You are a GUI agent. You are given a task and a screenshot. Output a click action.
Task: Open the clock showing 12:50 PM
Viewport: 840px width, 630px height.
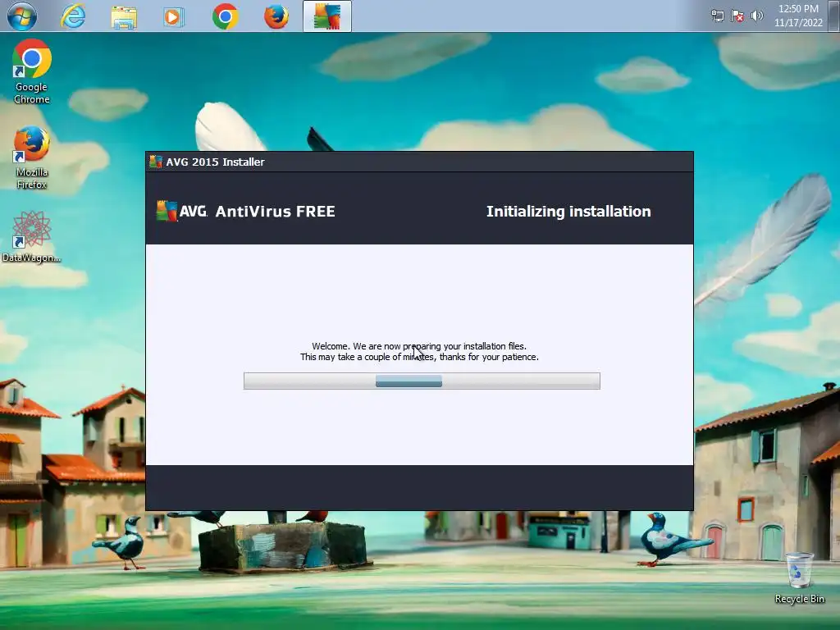(x=798, y=9)
